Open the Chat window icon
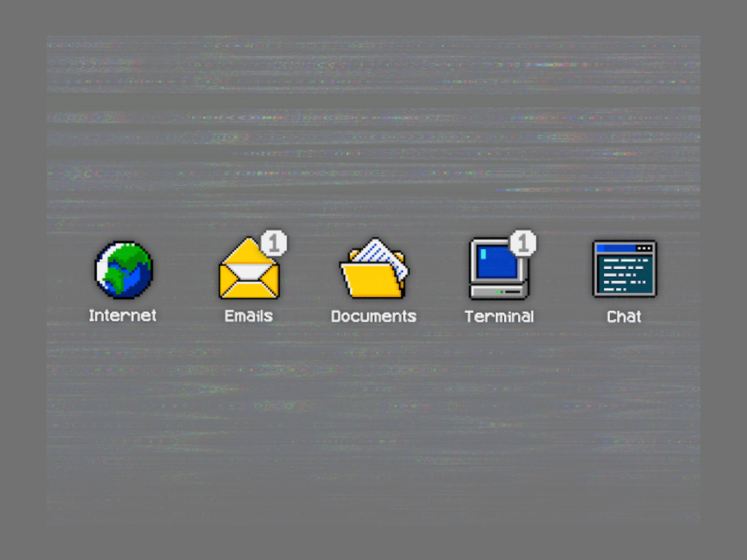Viewport: 747px width, 560px height. [625, 269]
